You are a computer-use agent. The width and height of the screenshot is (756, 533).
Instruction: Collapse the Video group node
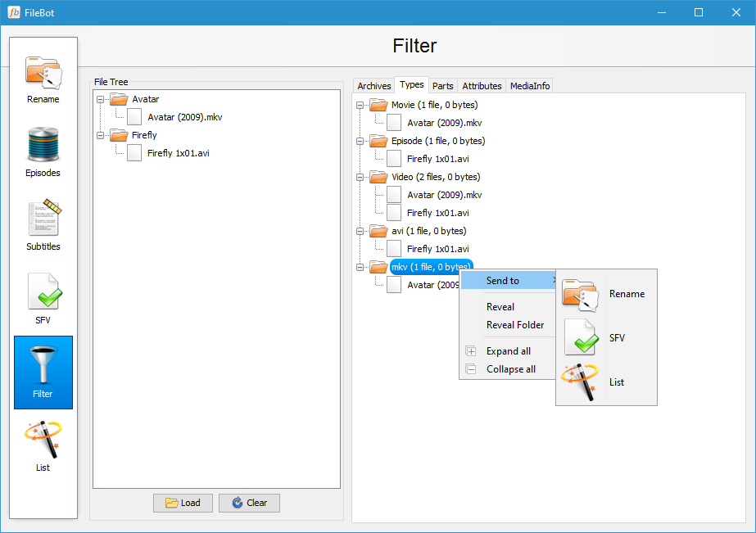pyautogui.click(x=360, y=177)
